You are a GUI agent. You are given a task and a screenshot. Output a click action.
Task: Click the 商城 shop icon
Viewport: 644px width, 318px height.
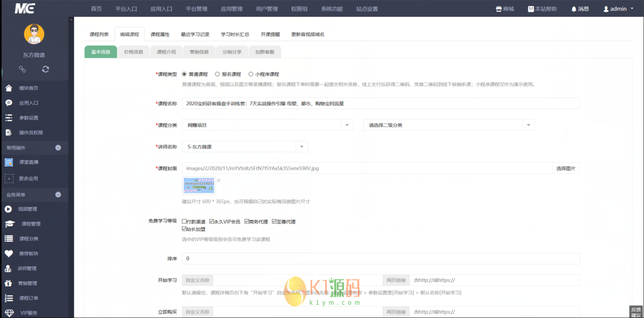pos(499,9)
